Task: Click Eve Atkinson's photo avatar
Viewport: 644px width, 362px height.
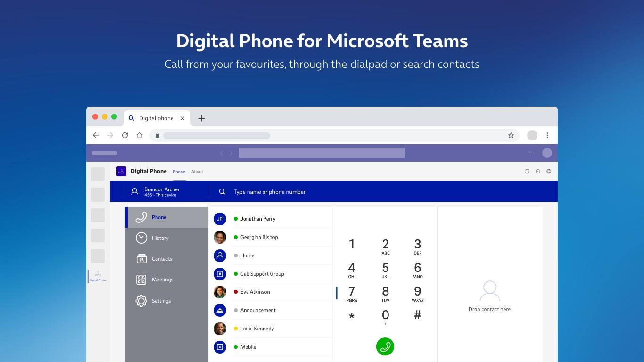Action: (x=220, y=292)
